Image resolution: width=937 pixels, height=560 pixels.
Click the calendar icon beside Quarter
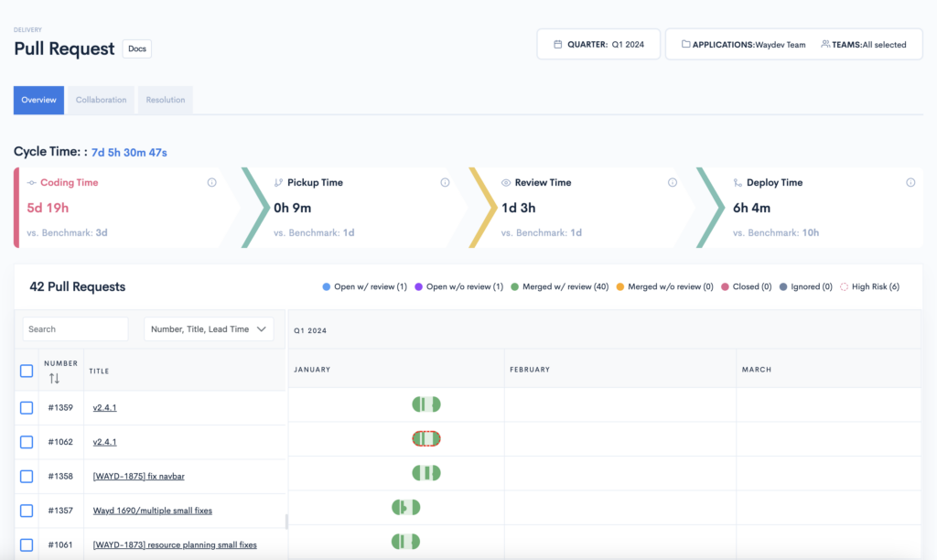point(558,44)
